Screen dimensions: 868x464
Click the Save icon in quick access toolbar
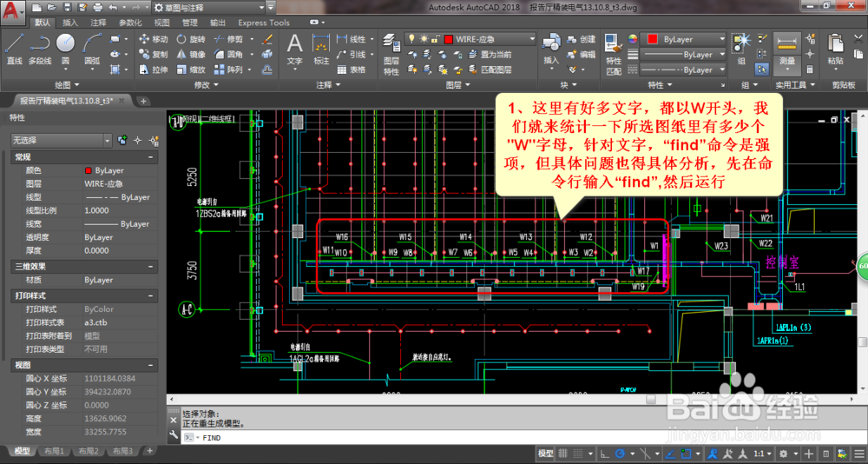[67, 7]
